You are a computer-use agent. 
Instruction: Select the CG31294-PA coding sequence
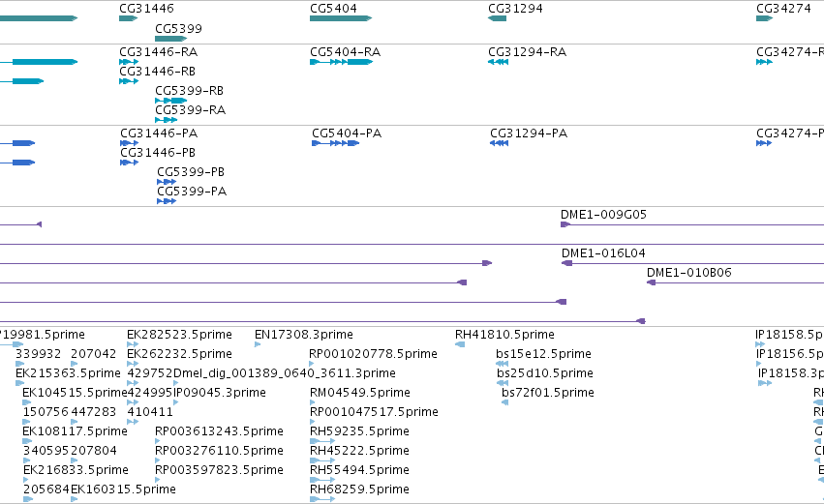pos(500,143)
